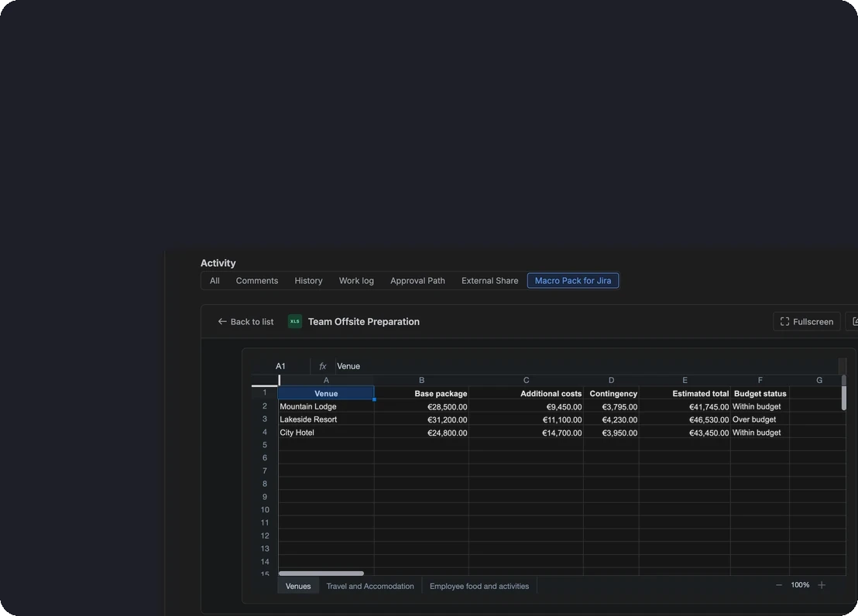Select column E header

click(x=685, y=380)
